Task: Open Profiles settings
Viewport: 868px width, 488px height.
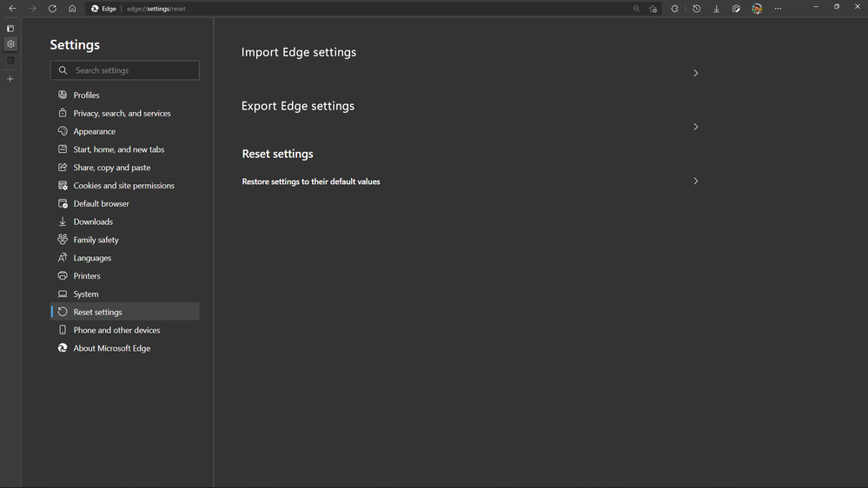Action: click(x=124, y=96)
